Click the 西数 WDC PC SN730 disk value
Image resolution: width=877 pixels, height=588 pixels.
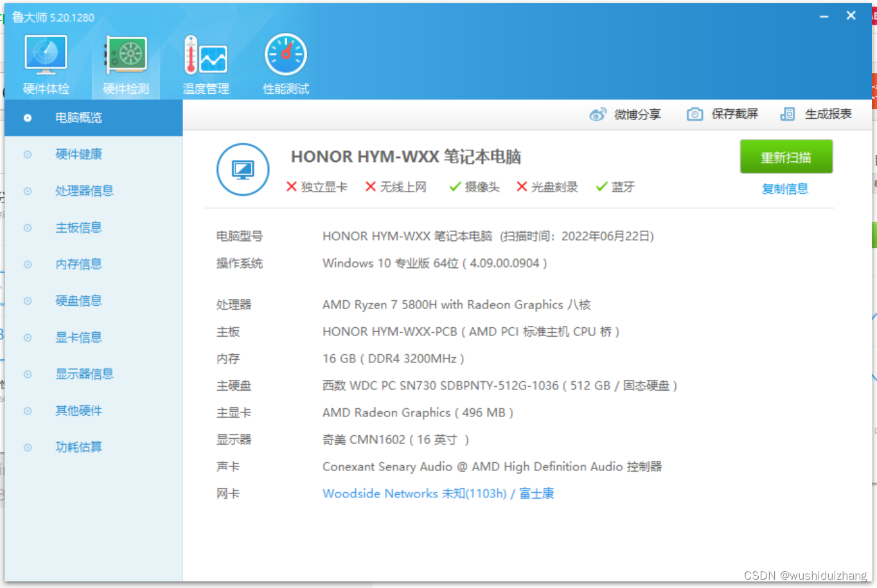pyautogui.click(x=500, y=386)
